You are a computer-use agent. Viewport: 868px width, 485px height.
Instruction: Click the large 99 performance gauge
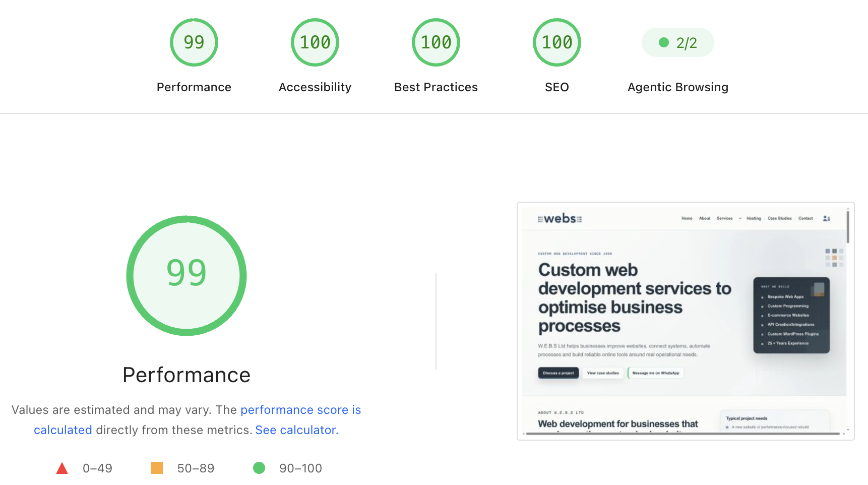(187, 276)
